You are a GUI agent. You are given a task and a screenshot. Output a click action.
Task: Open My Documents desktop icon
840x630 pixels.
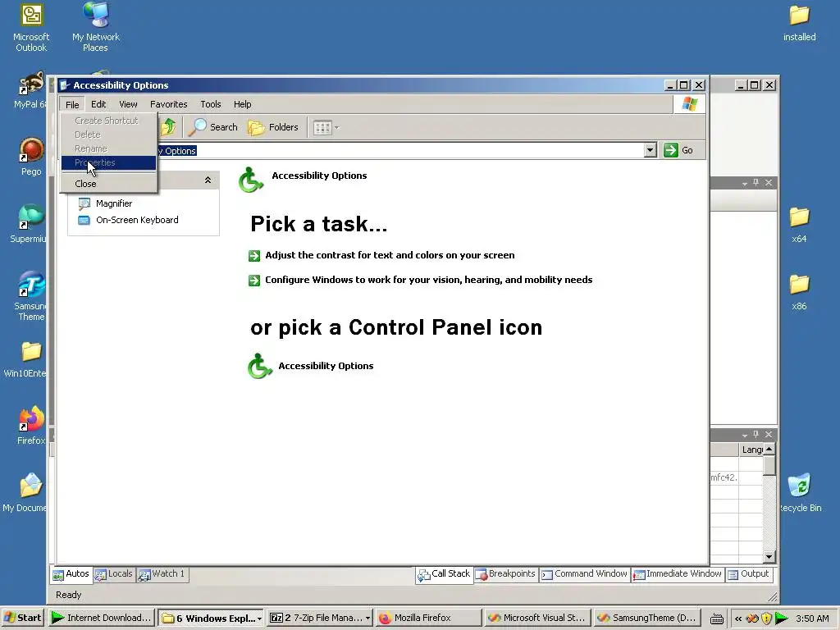[25, 493]
